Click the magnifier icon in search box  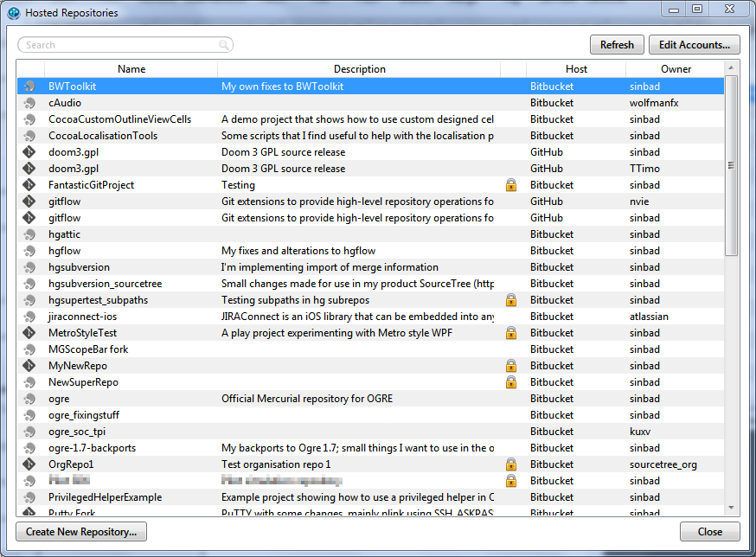[224, 45]
